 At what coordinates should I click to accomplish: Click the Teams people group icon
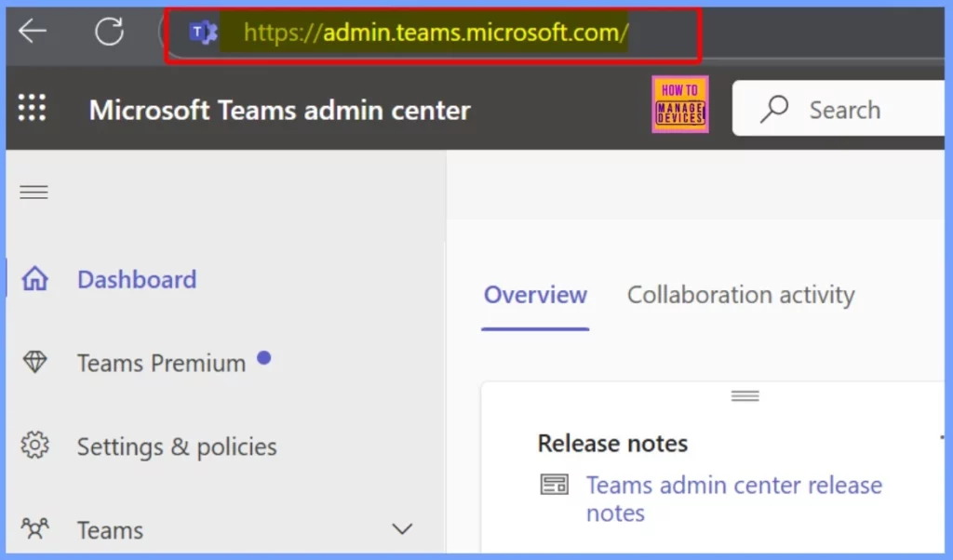click(34, 528)
